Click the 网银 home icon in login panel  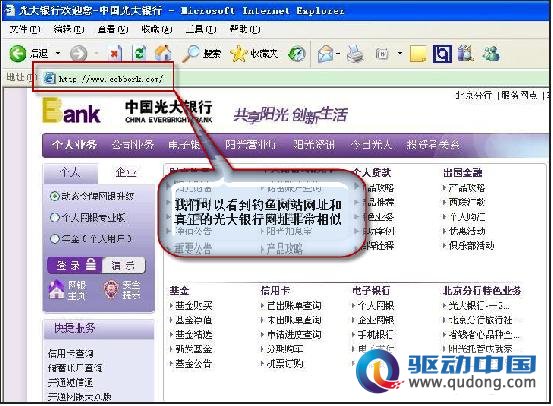(56, 290)
